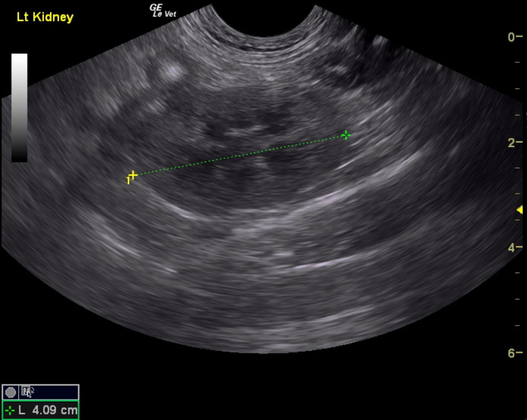
Task: Click the L 4.09 cm measurement readout
Action: click(48, 410)
